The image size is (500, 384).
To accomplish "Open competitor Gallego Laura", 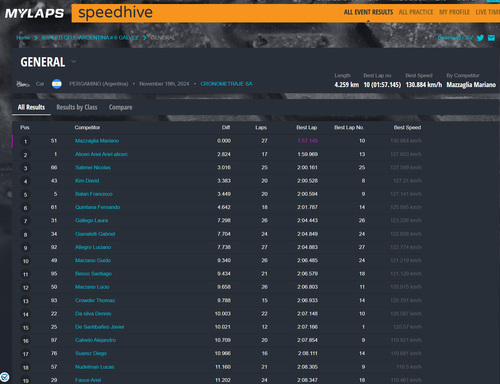I will click(91, 220).
